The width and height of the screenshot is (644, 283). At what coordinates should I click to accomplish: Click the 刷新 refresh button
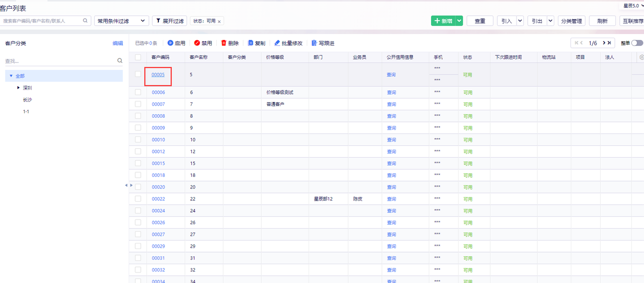602,21
